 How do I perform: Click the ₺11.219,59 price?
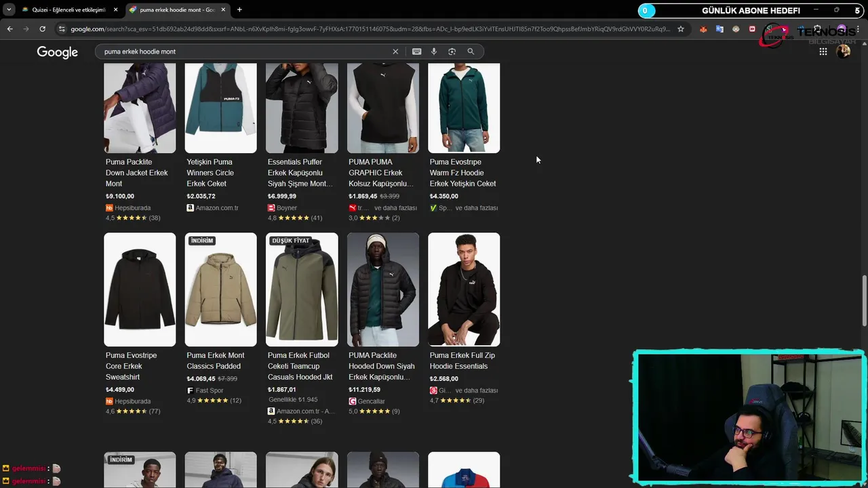point(364,390)
